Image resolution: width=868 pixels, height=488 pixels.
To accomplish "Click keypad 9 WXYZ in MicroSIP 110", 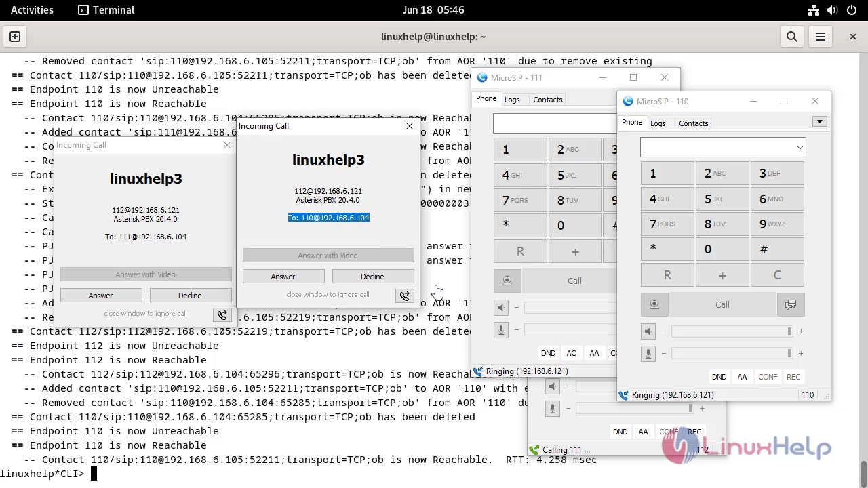I will tap(777, 224).
